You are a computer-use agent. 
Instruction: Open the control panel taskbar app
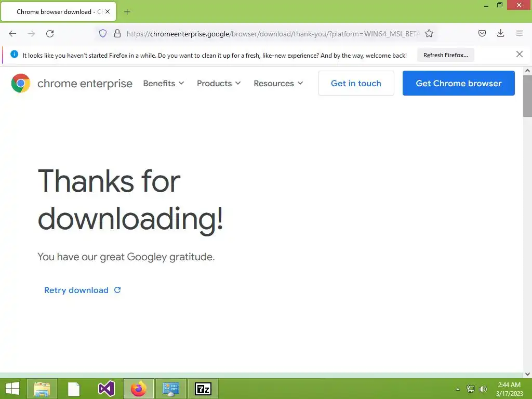(x=170, y=389)
